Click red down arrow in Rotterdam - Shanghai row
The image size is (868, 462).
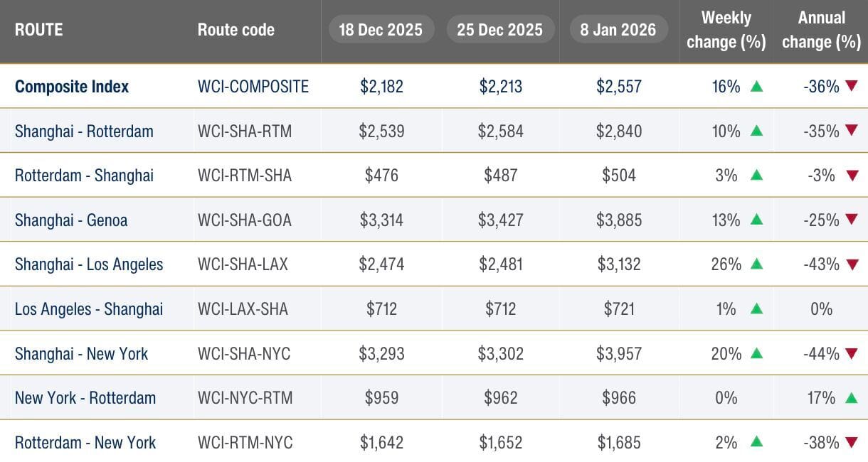(851, 176)
